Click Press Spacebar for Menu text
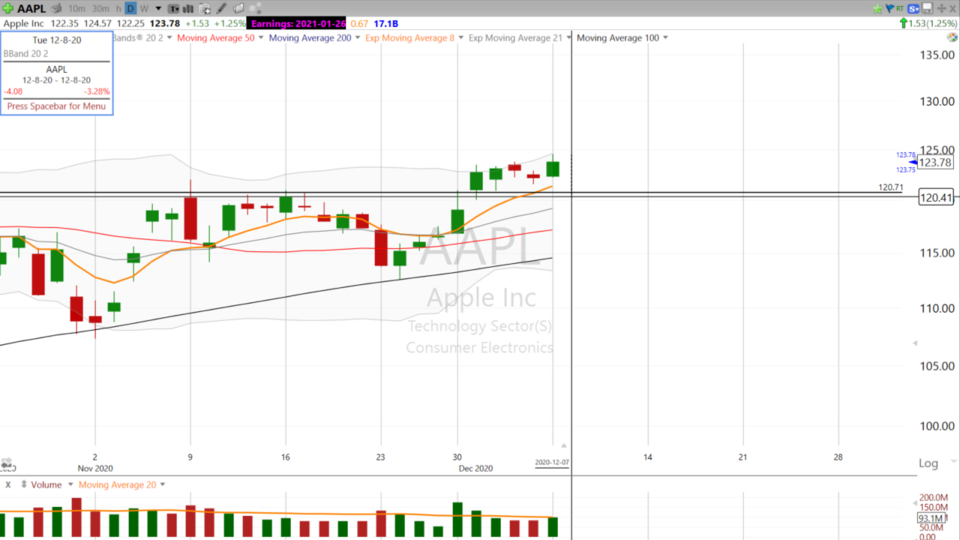 click(56, 106)
